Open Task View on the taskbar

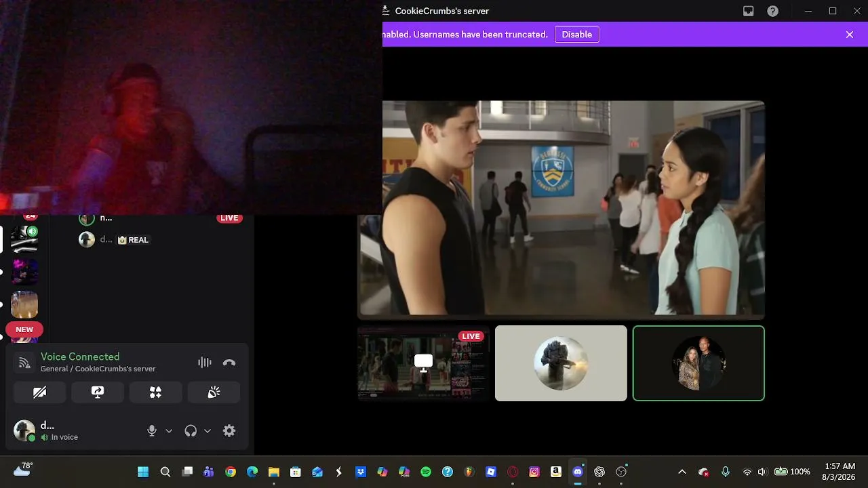tap(187, 472)
